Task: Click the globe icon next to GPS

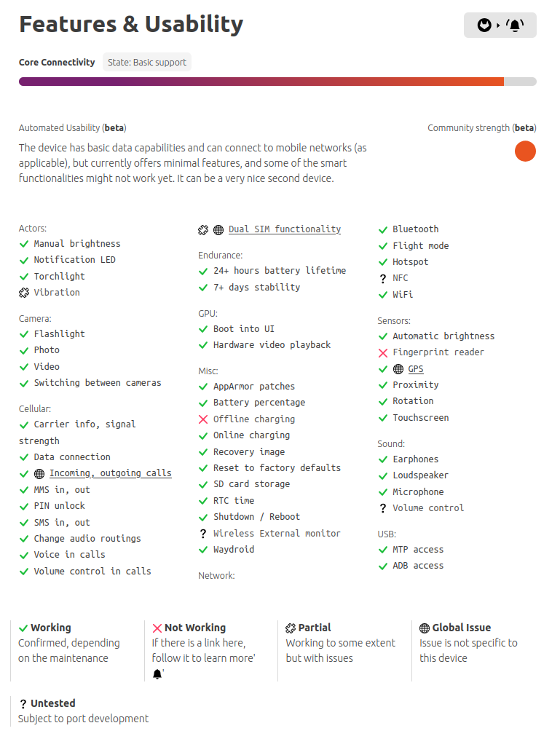Action: [398, 369]
